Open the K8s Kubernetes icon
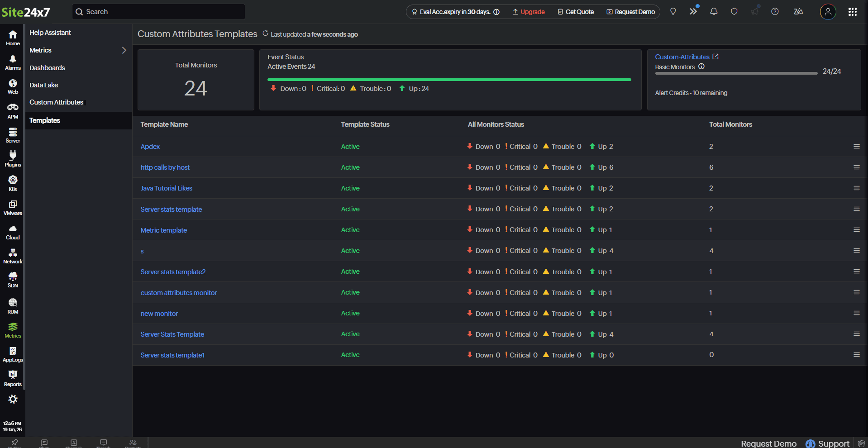The width and height of the screenshot is (868, 448). click(13, 183)
